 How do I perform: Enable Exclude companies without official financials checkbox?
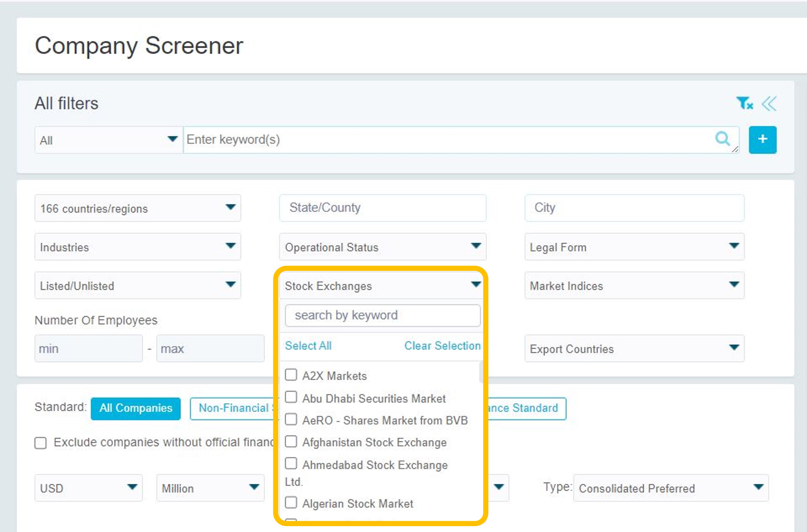[40, 443]
